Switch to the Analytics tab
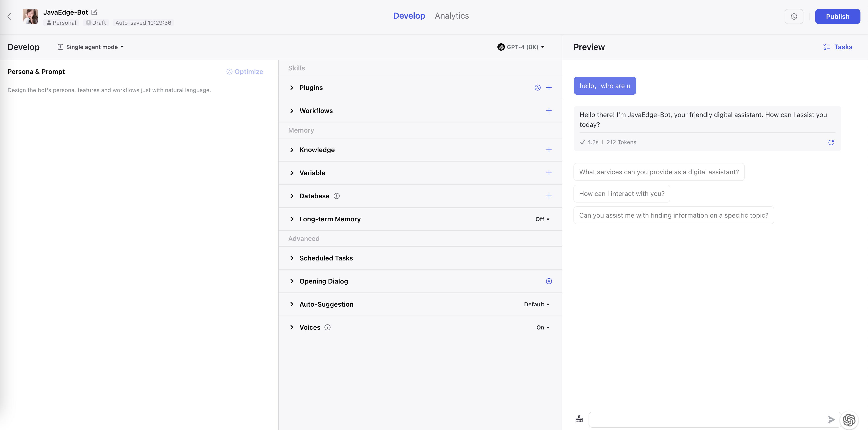This screenshot has height=430, width=868. [451, 16]
